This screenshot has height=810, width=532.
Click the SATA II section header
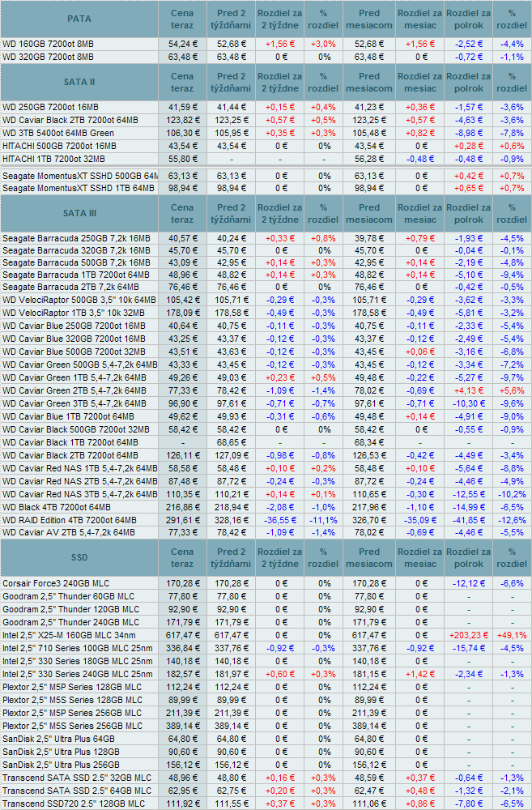[x=79, y=82]
